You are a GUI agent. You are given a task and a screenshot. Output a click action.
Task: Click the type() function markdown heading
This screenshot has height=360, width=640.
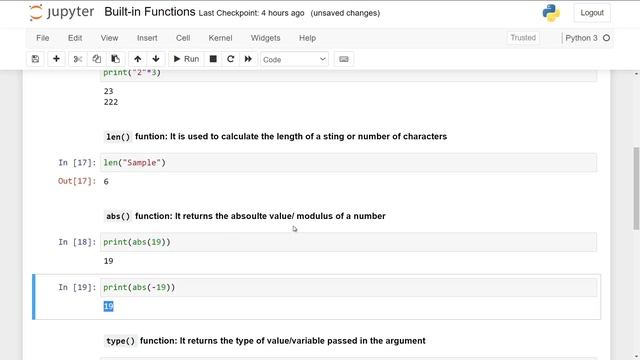point(265,341)
